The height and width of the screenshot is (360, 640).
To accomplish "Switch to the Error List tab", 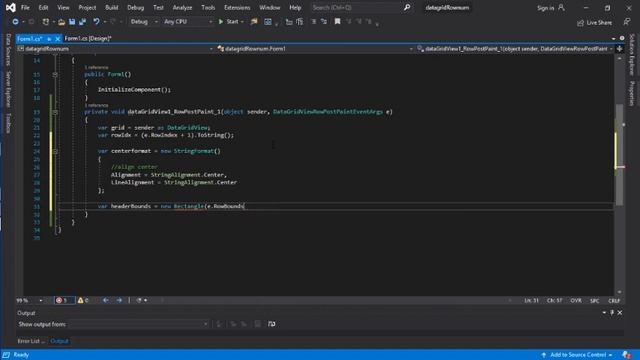I will click(x=31, y=341).
